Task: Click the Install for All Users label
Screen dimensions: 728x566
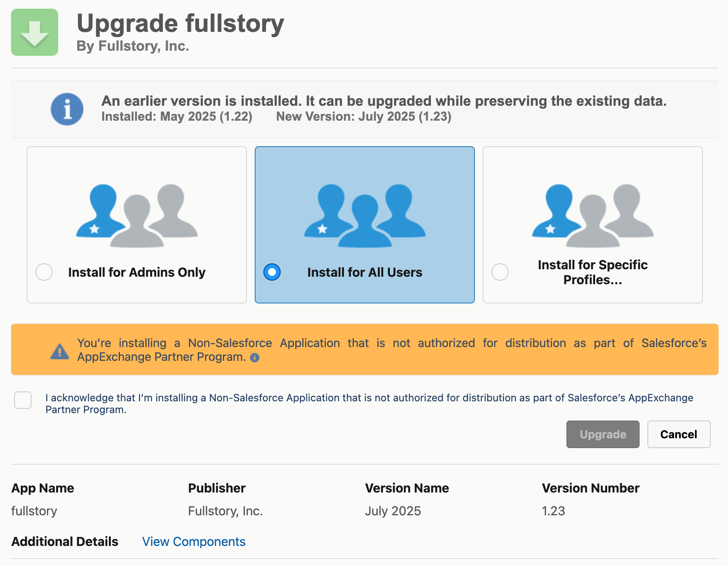Action: (x=365, y=272)
